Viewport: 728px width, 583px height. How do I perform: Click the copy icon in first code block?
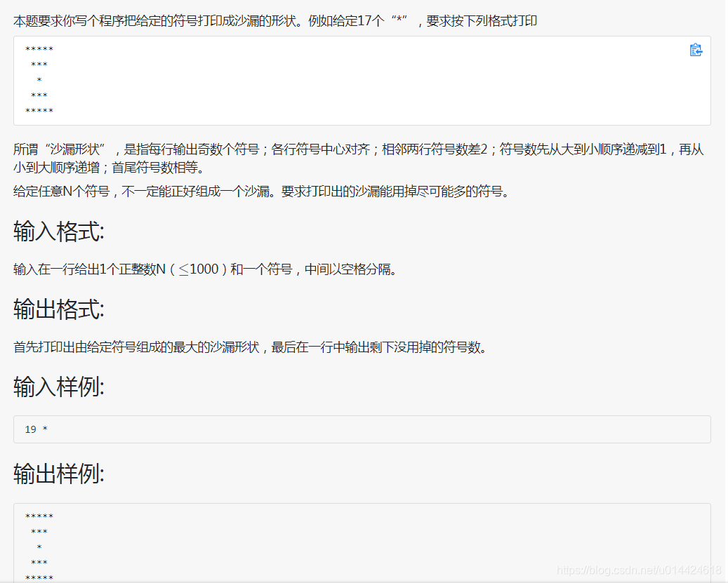(x=695, y=50)
